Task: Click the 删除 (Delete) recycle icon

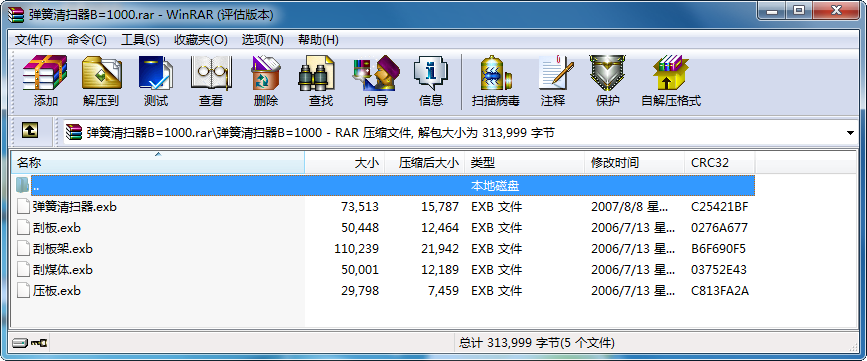Action: point(266,73)
